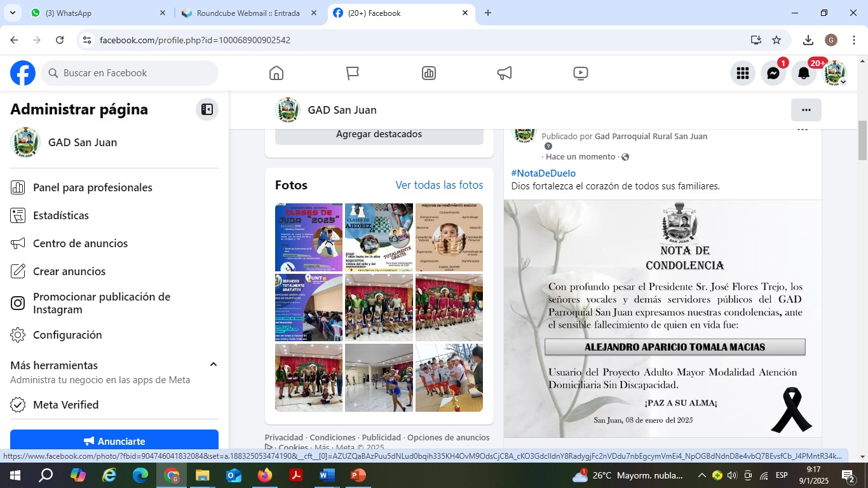The width and height of the screenshot is (868, 488).
Task: Open the notifications bell
Action: click(x=804, y=73)
